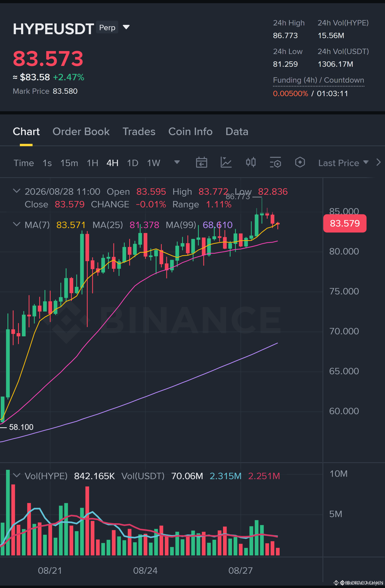Switch to the Chart tab
This screenshot has height=588, width=385.
coord(26,132)
